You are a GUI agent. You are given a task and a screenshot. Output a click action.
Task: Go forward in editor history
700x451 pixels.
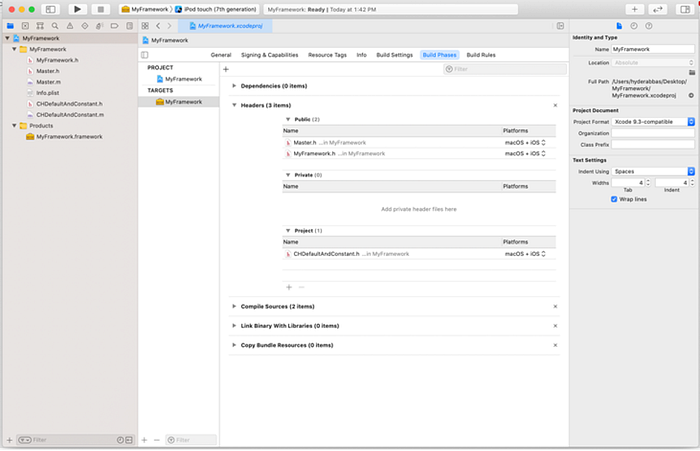(x=169, y=26)
